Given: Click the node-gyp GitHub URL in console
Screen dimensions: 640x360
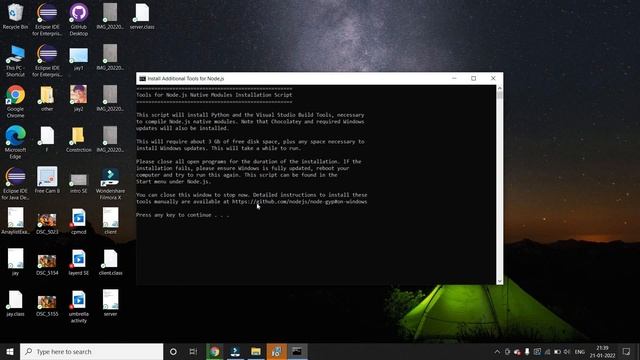Looking at the screenshot, I should [x=299, y=202].
